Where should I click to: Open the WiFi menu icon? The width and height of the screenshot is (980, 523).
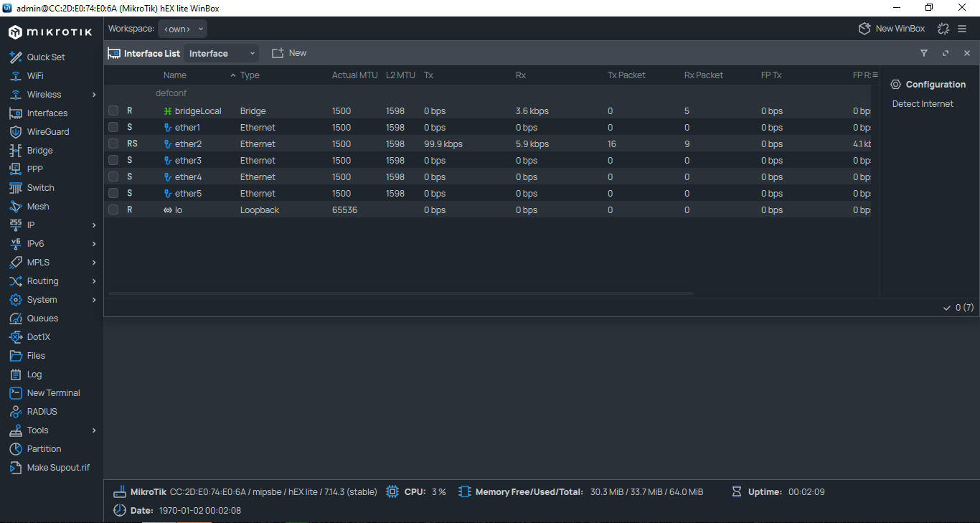(16, 76)
